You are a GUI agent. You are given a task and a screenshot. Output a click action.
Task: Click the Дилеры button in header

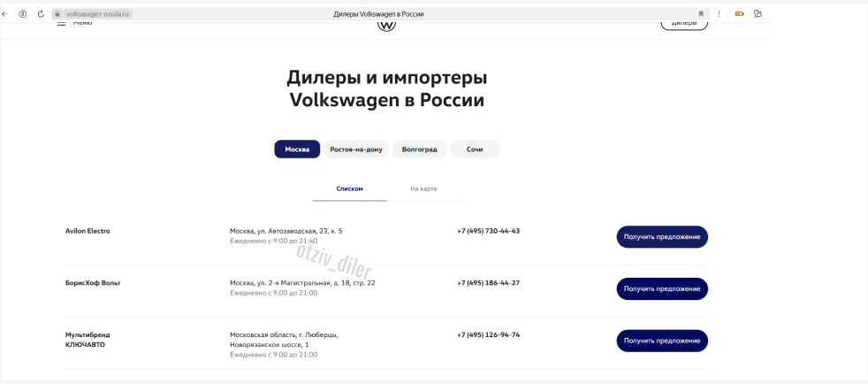click(684, 25)
